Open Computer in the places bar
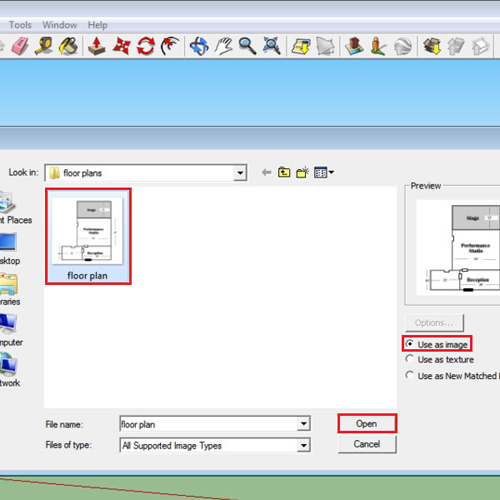500x500 pixels. pyautogui.click(x=11, y=330)
